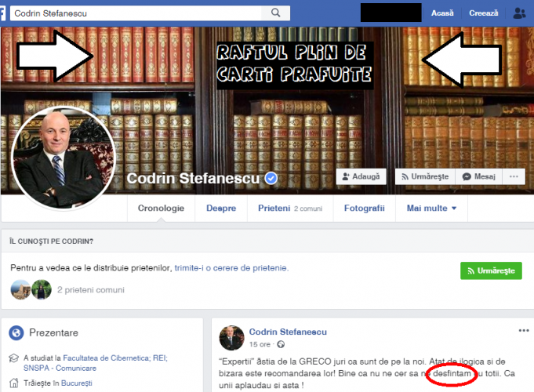Click the verified badge next to name

pos(271,178)
